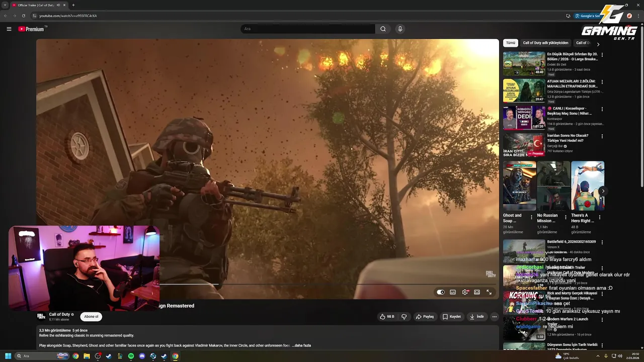Open 'Ghost and Soap' short thumbnail
This screenshot has height=362, width=644.
(519, 186)
